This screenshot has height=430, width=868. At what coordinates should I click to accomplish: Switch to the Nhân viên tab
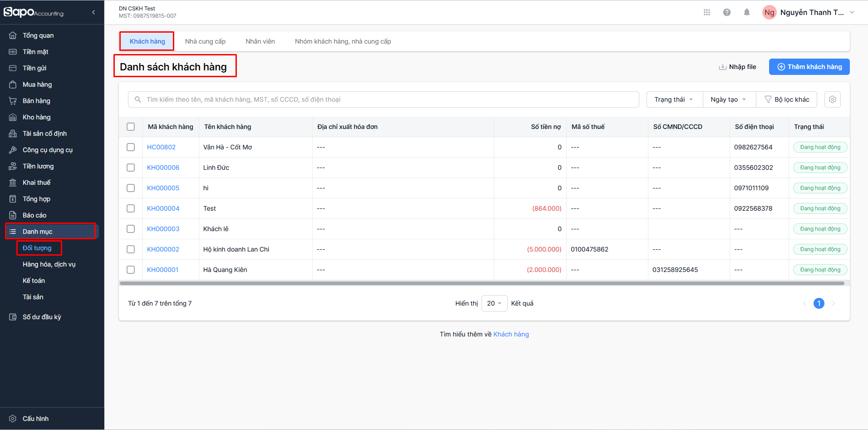click(x=260, y=41)
